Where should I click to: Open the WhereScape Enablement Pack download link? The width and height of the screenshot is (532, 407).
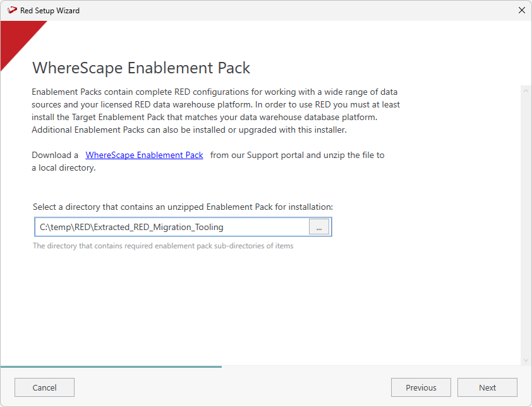coord(144,155)
